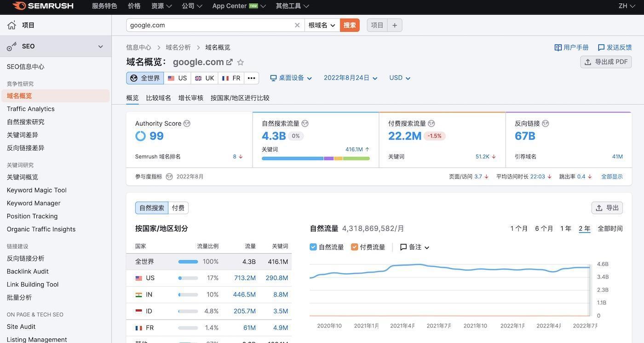Screen dimensions: 644x343
Task: Clear the google.com search field
Action: pyautogui.click(x=297, y=25)
